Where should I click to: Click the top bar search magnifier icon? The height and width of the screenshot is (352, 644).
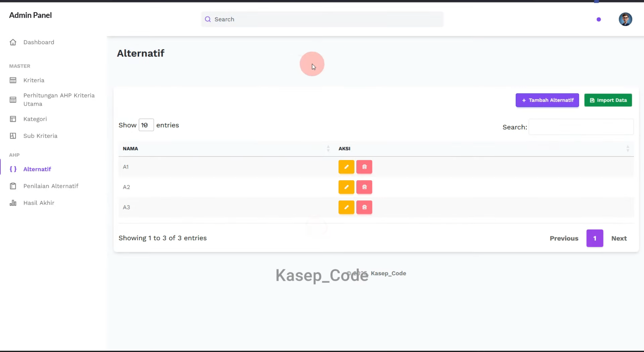tap(208, 19)
